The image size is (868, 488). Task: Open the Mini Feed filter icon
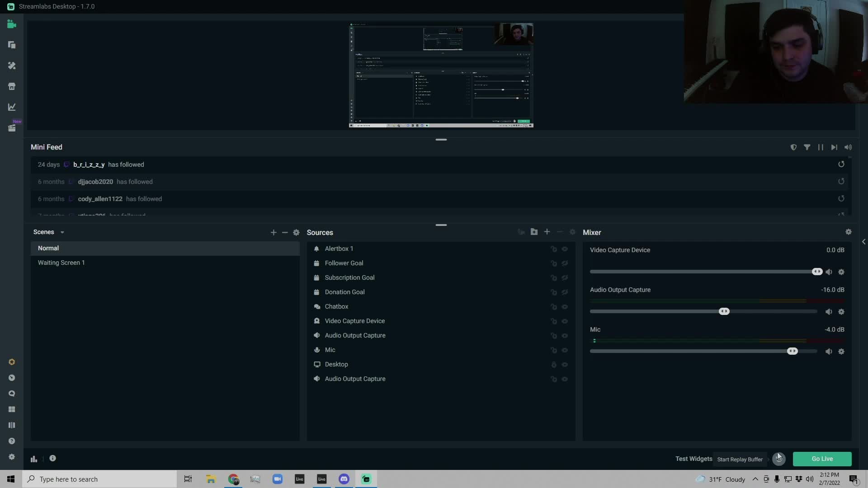(807, 147)
